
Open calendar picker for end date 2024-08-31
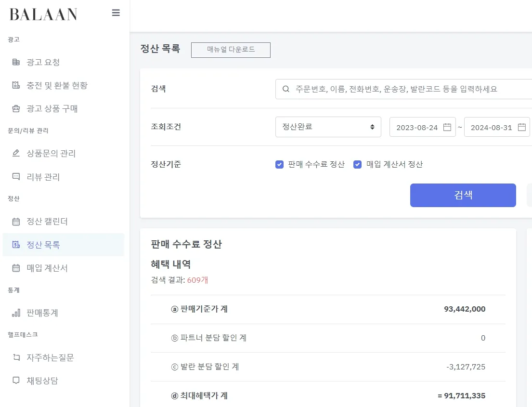522,127
